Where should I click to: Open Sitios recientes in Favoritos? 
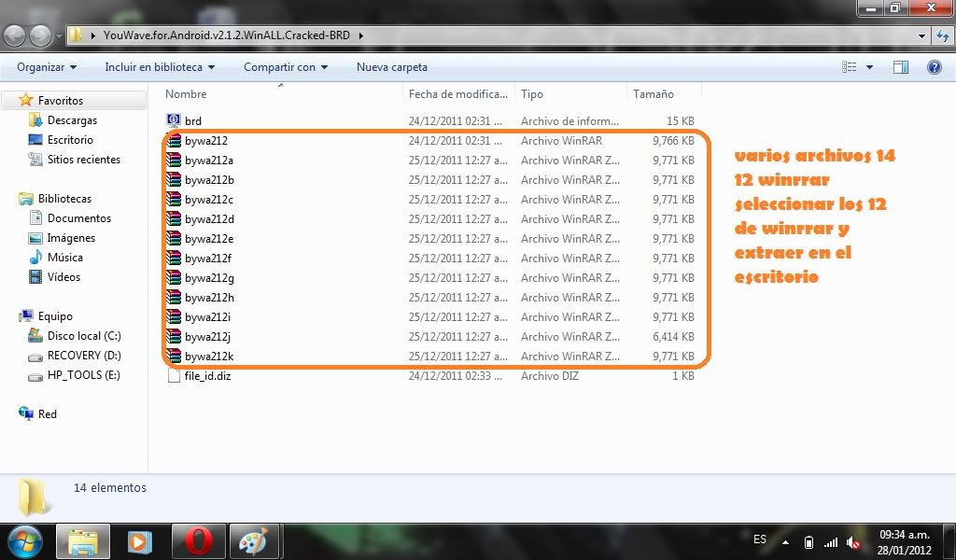[83, 159]
